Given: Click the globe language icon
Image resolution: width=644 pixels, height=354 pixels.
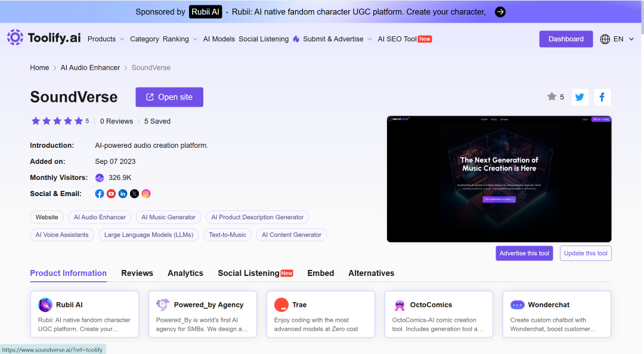Looking at the screenshot, I should tap(605, 39).
